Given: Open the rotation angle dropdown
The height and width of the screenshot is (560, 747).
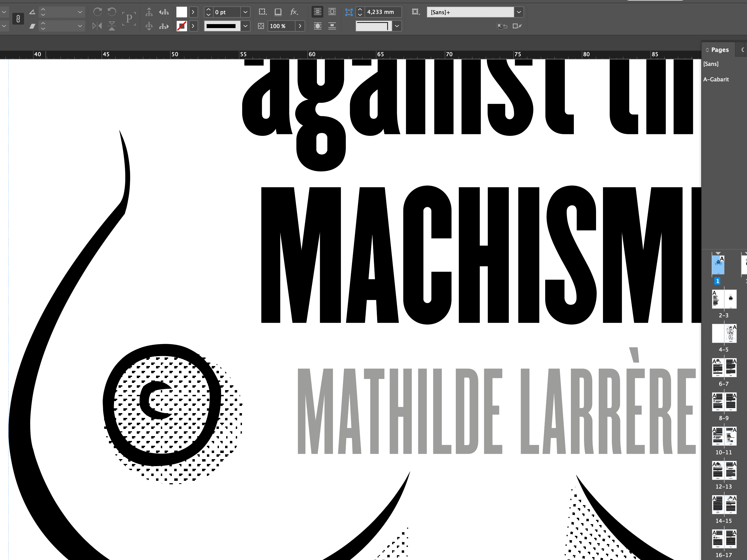Looking at the screenshot, I should click(x=80, y=12).
